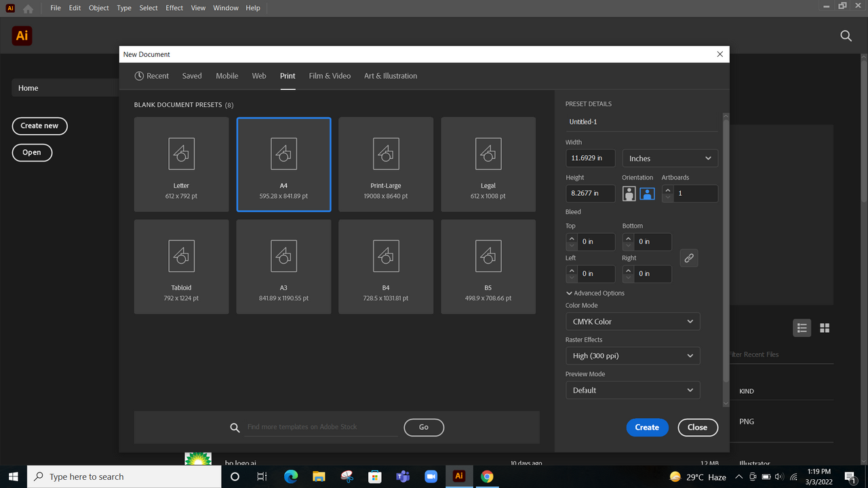Click the Adobe Stock template search field

click(x=321, y=427)
